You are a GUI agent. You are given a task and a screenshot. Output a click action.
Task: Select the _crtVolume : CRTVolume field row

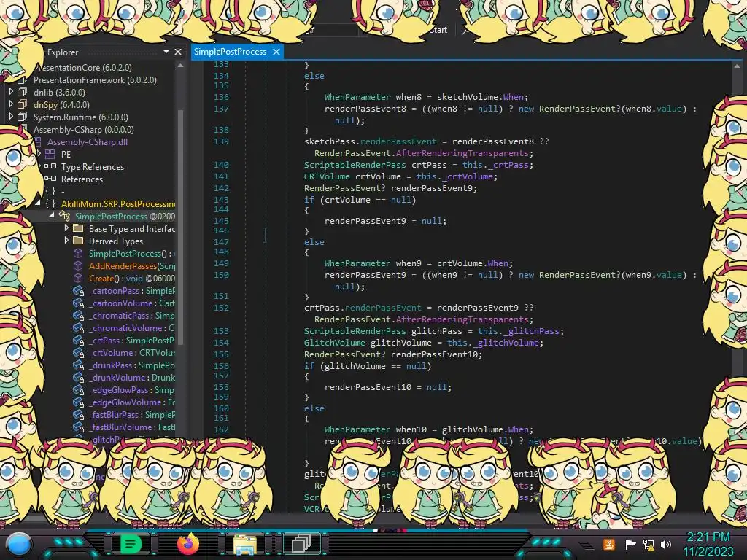[131, 352]
